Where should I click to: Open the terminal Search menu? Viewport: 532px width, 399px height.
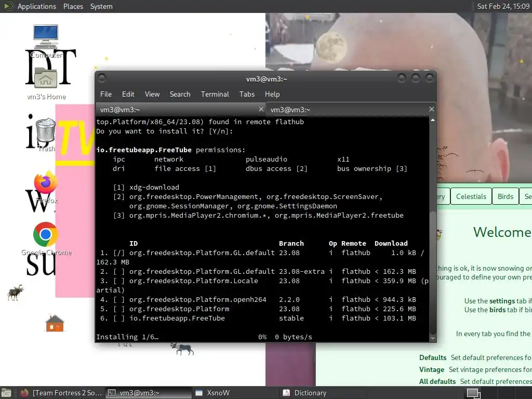180,95
